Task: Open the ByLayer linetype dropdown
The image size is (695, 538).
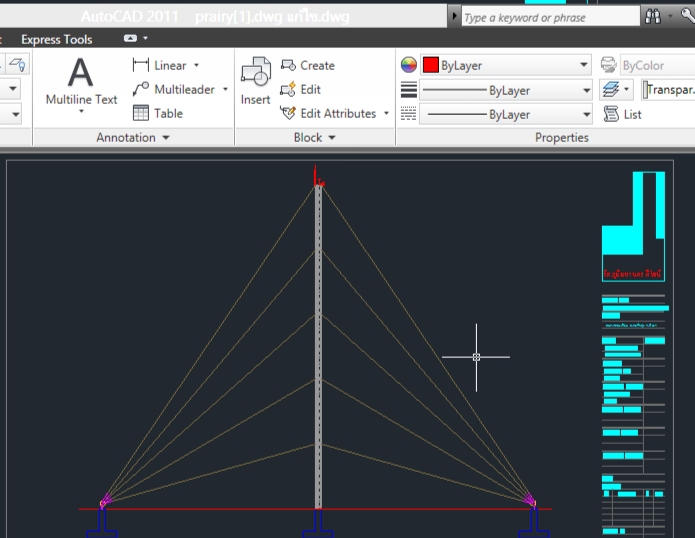Action: 586,114
